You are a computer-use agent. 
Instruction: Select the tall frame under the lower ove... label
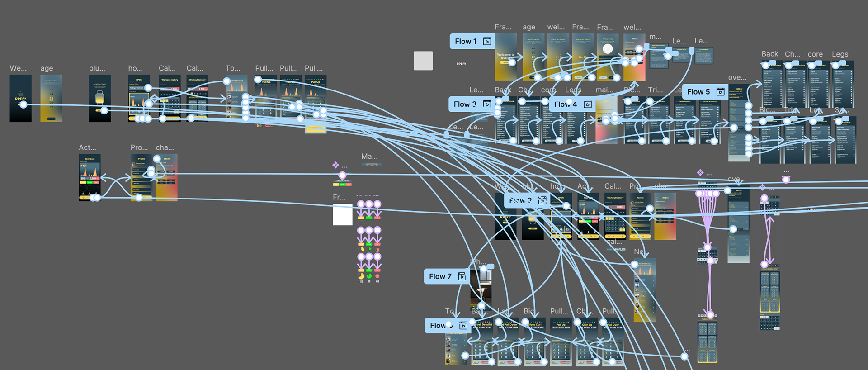pos(738,225)
